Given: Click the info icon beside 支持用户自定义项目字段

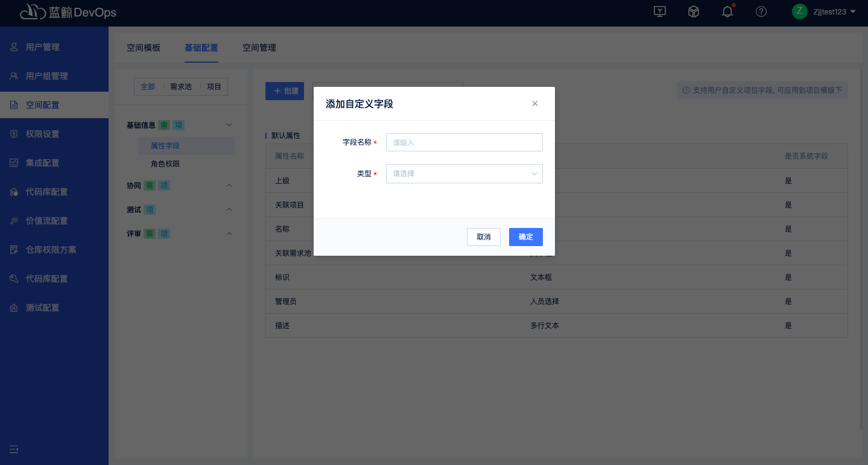Looking at the screenshot, I should coord(686,90).
